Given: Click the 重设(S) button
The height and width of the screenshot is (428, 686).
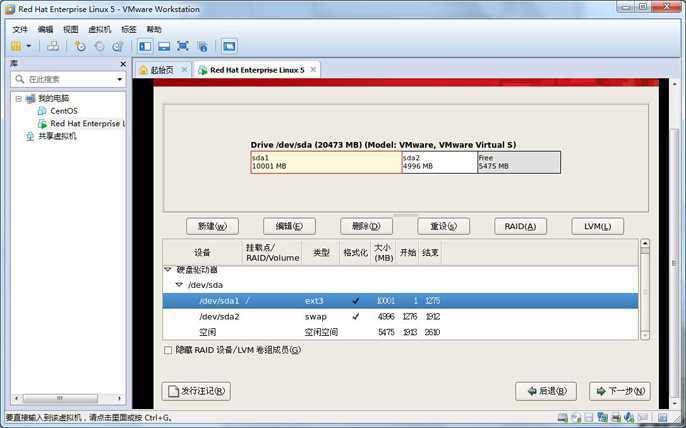Looking at the screenshot, I should point(443,226).
